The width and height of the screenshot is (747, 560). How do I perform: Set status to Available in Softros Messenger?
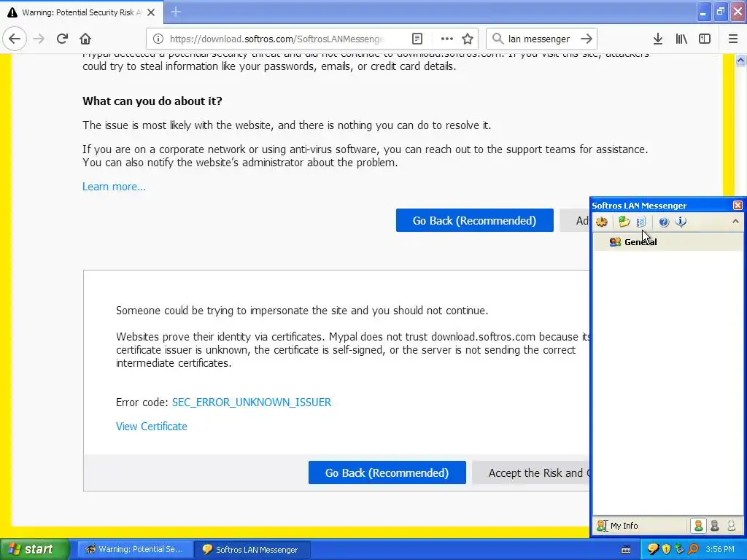698,526
